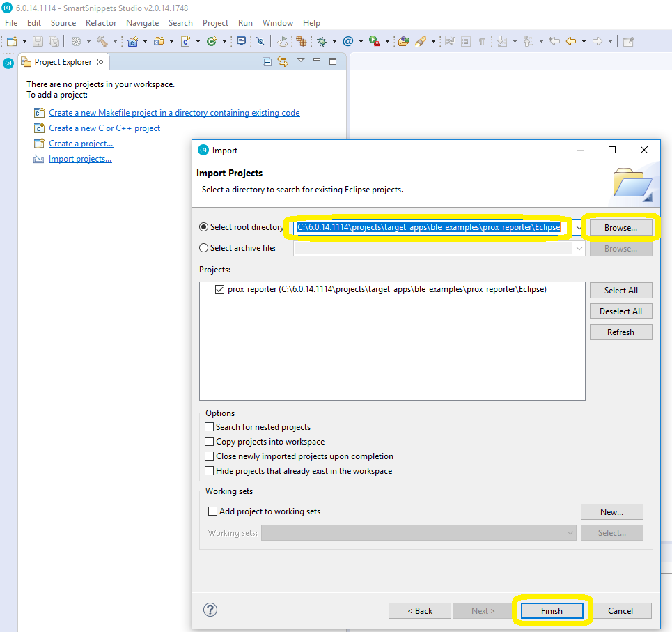The width and height of the screenshot is (672, 632).
Task: Uncheck the prox_reporter project checkbox
Action: click(x=219, y=289)
